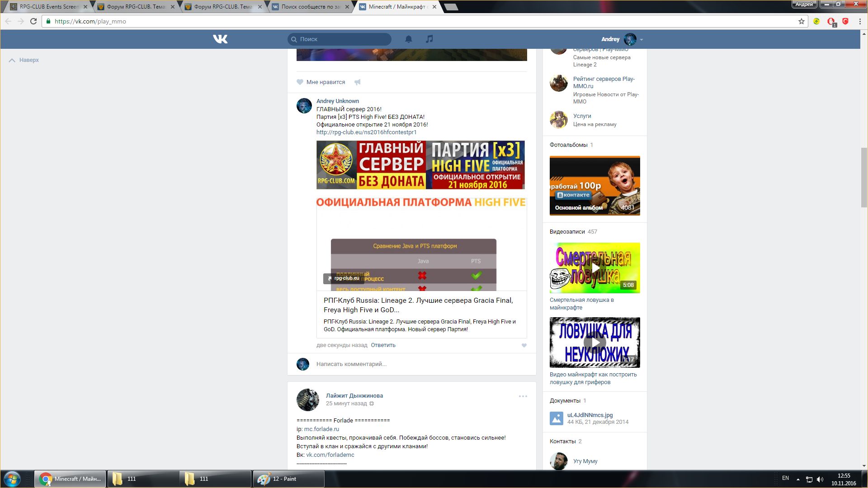Open Основной альбом photo album thumbnail
Screen dimensions: 868x488
coord(594,186)
